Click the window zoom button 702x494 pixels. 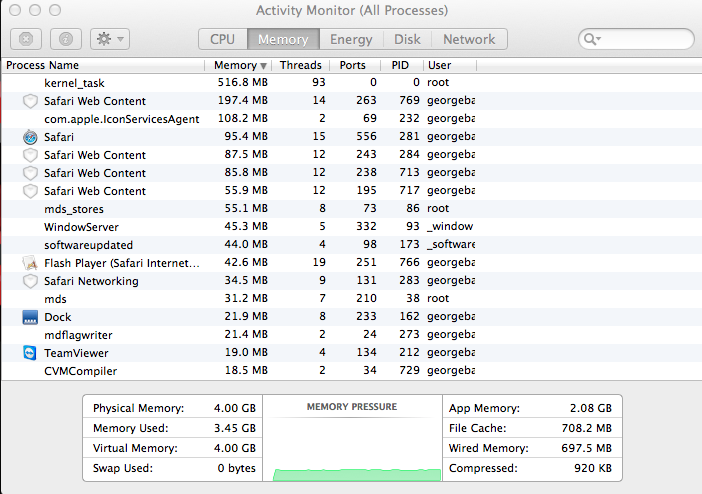pos(55,10)
